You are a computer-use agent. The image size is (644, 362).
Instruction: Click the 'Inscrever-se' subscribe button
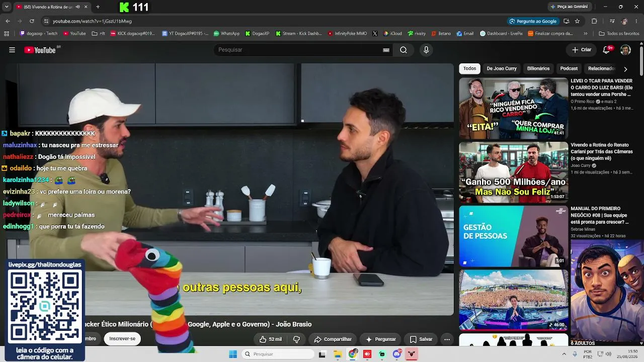pos(122,339)
